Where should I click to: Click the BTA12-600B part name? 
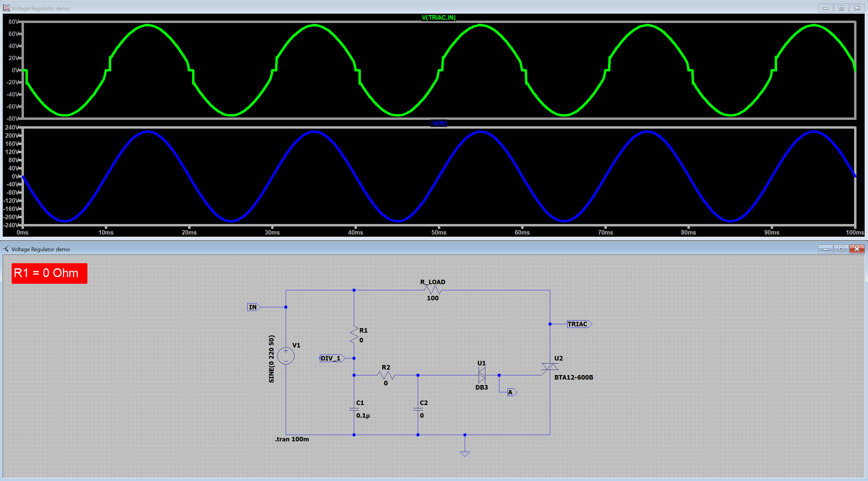(574, 377)
